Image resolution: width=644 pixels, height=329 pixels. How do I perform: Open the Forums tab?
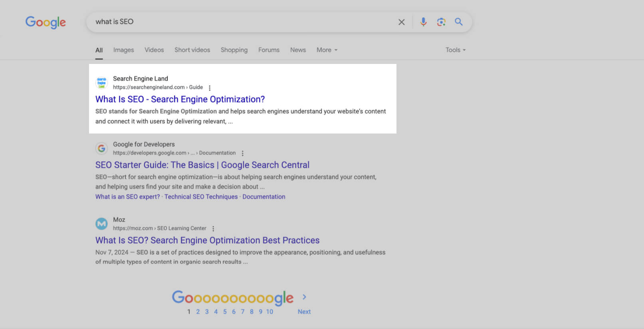(269, 50)
